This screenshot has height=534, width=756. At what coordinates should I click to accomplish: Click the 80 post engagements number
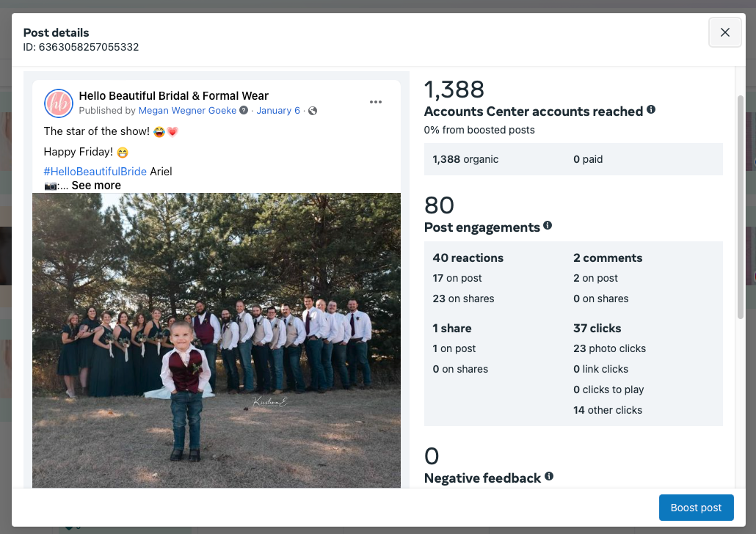pyautogui.click(x=439, y=205)
